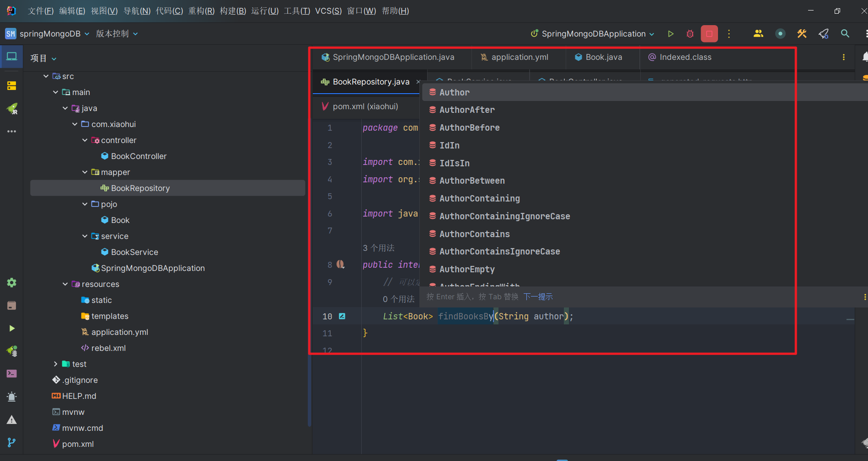Switch to Book.java tab
868x461 pixels.
click(599, 57)
